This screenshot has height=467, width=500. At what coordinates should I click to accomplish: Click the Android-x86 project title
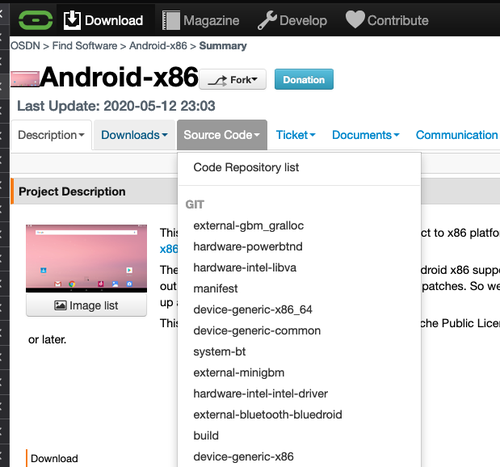point(119,77)
